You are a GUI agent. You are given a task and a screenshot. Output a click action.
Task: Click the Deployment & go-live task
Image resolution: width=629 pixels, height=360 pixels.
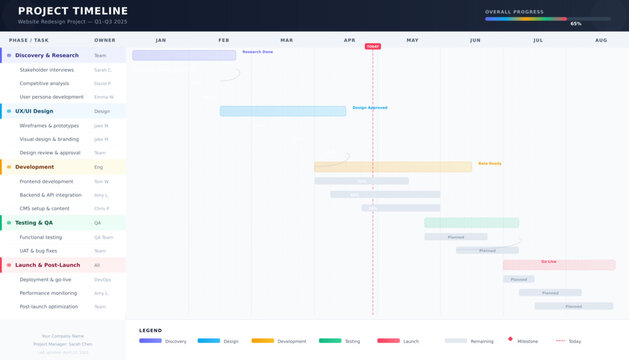click(x=45, y=280)
